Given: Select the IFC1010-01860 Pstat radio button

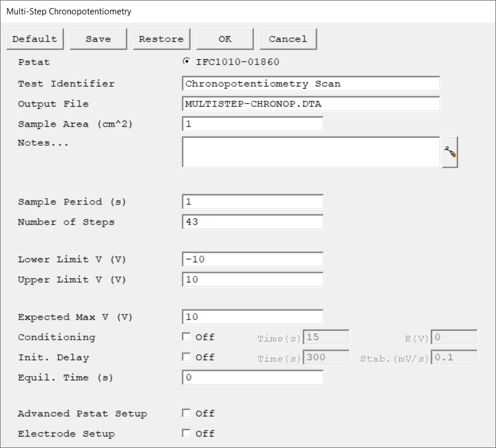Looking at the screenshot, I should coord(186,62).
